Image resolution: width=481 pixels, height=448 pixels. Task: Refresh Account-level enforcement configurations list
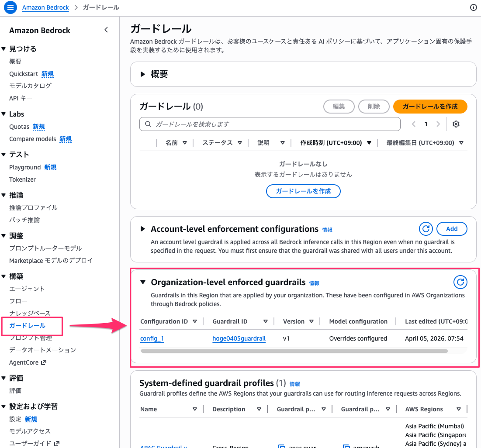click(x=426, y=228)
